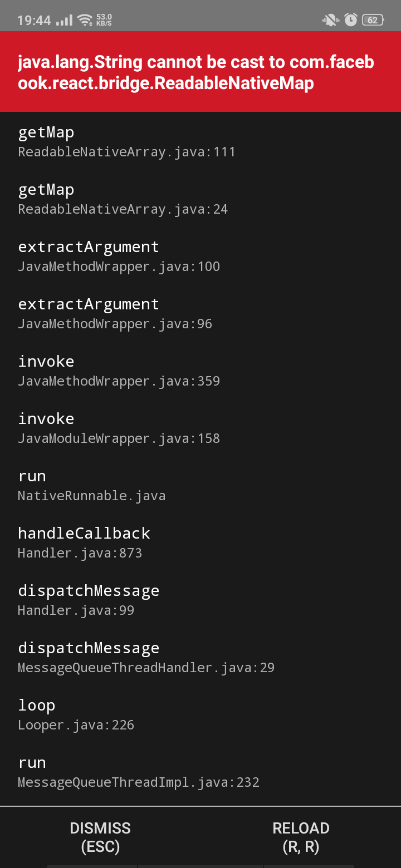This screenshot has width=401, height=868.
Task: Open invoke frame in JavaModuleWrapper.java
Action: click(x=119, y=427)
